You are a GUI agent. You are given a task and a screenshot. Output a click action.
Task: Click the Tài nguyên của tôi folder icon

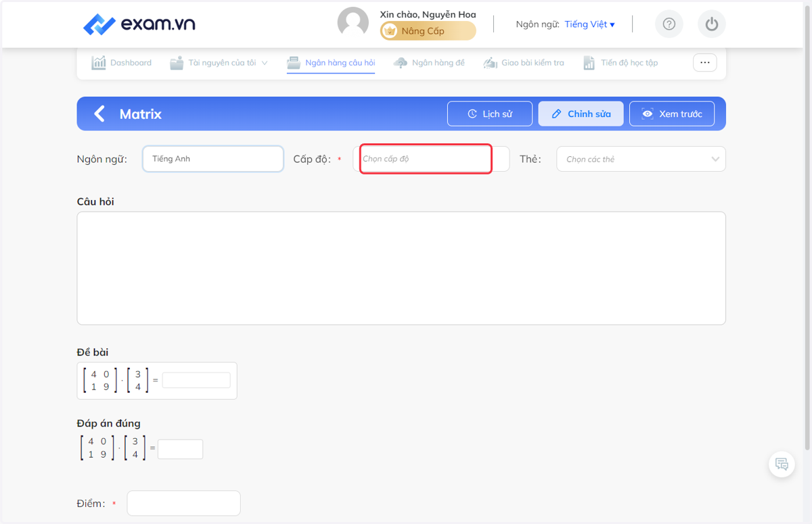click(177, 63)
